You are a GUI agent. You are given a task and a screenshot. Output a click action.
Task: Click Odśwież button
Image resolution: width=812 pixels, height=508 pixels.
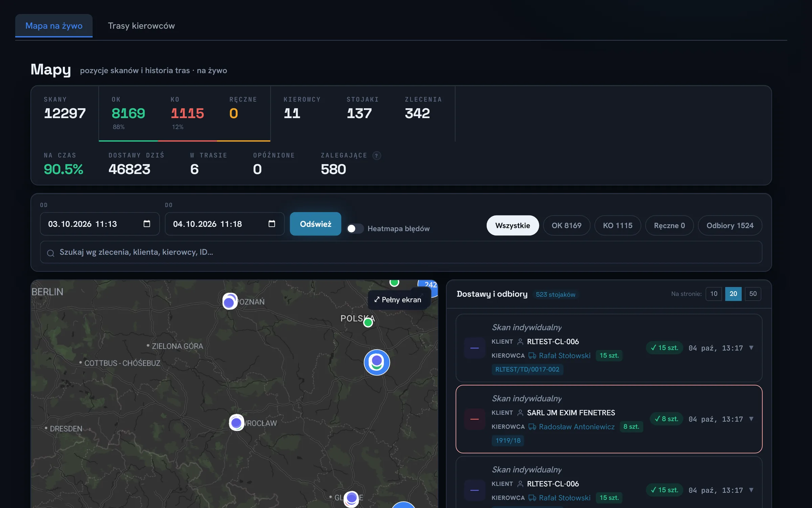click(315, 224)
